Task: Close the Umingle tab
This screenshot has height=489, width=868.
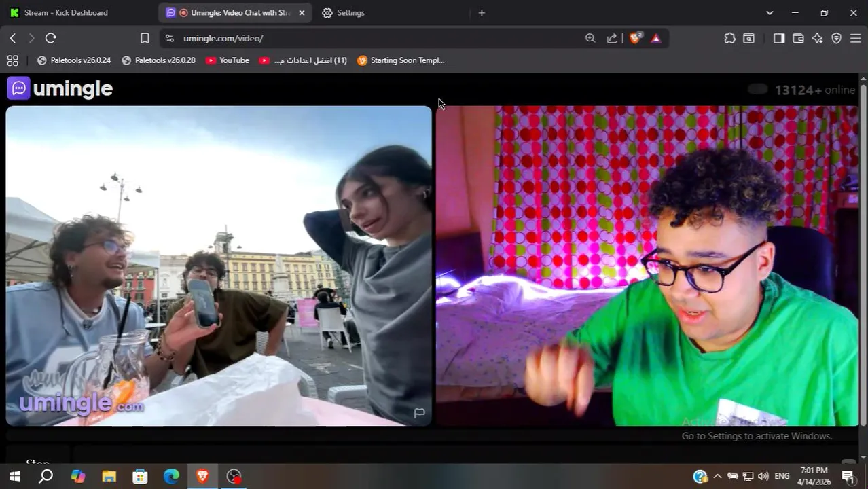Action: (x=302, y=13)
